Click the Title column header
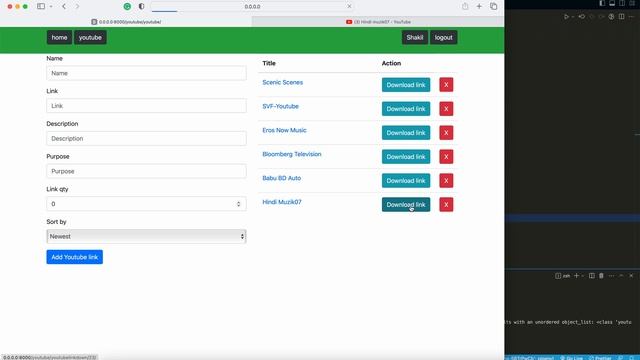 tap(269, 63)
